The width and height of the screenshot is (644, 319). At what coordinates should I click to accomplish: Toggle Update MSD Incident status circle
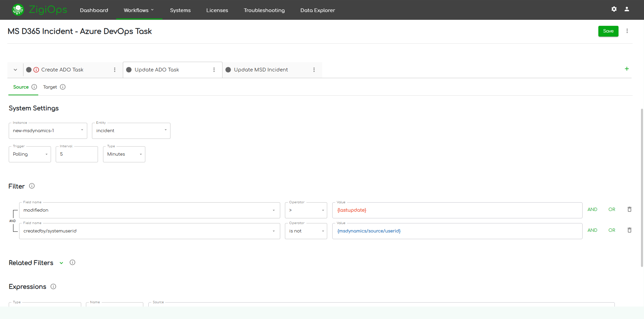click(228, 70)
